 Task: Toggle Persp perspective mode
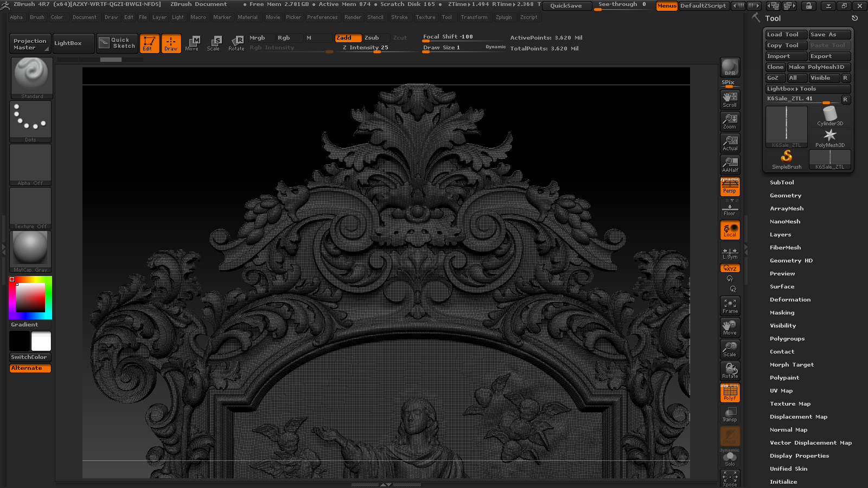(x=730, y=187)
